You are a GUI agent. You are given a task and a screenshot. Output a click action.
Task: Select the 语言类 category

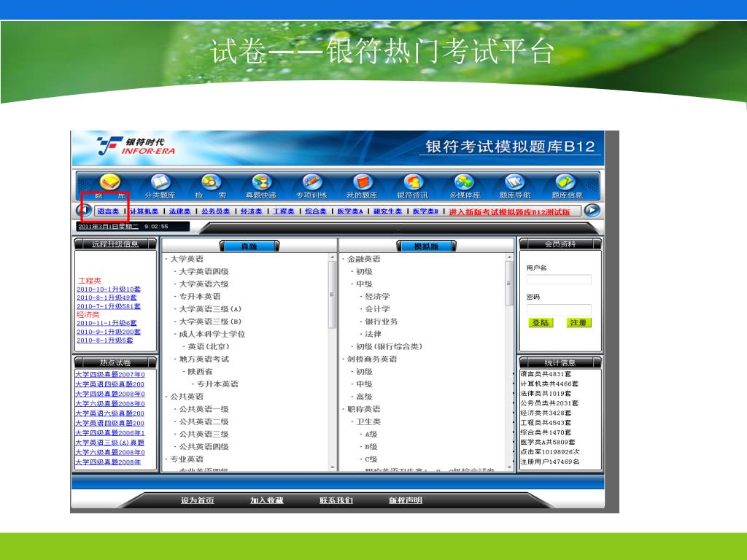(108, 211)
